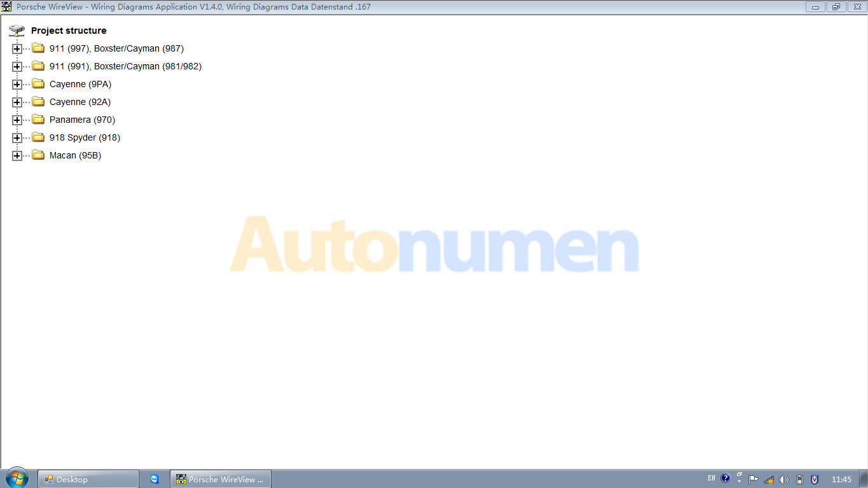
Task: Click the 11:45 system clock
Action: point(841,480)
